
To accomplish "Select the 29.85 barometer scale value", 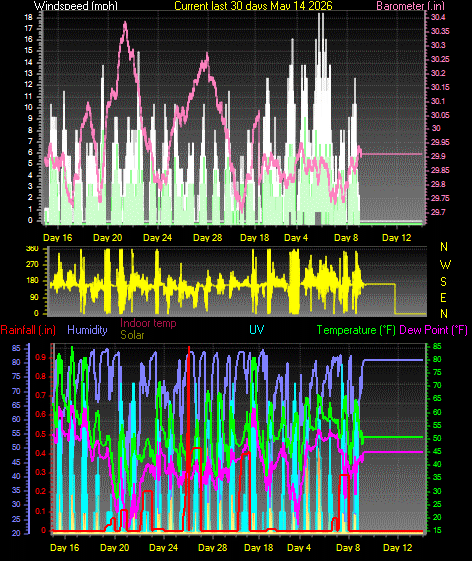I will tap(440, 170).
